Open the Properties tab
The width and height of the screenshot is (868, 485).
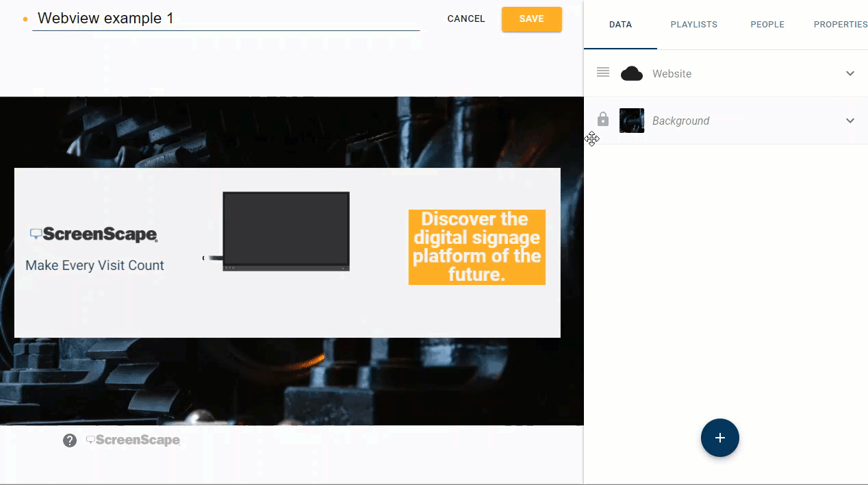(x=840, y=25)
